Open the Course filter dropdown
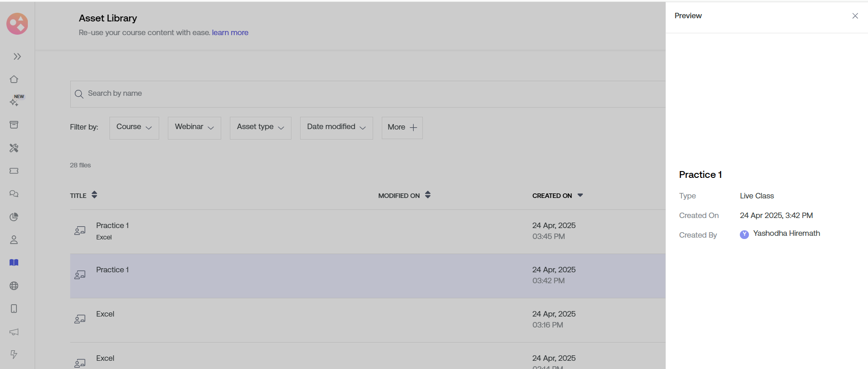The image size is (868, 369). pyautogui.click(x=134, y=128)
